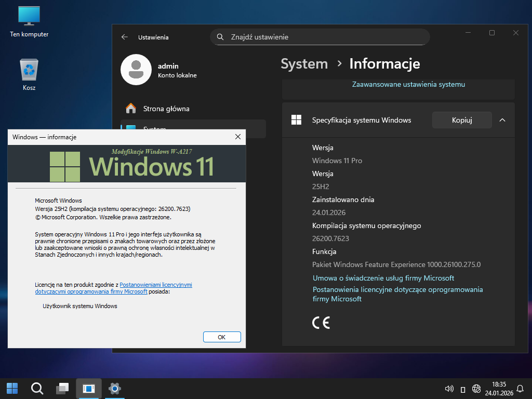
Task: Collapse the Specyfikacja systemu Windows section
Action: 502,120
